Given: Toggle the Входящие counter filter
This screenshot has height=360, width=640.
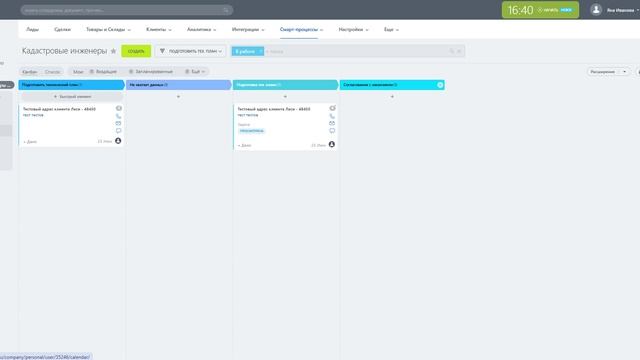Looking at the screenshot, I should [x=103, y=72].
